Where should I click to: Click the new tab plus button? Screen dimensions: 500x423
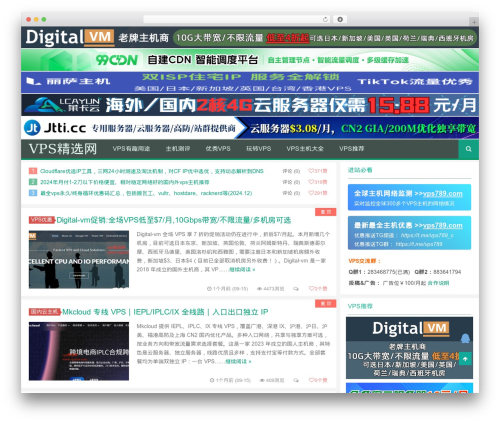(x=474, y=22)
